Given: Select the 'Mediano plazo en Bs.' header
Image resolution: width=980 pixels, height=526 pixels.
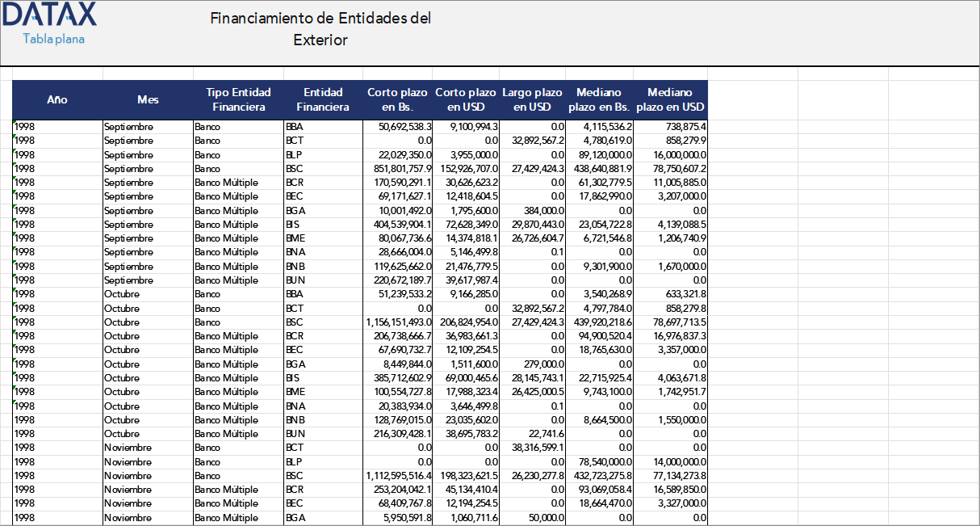Looking at the screenshot, I should 599,99.
